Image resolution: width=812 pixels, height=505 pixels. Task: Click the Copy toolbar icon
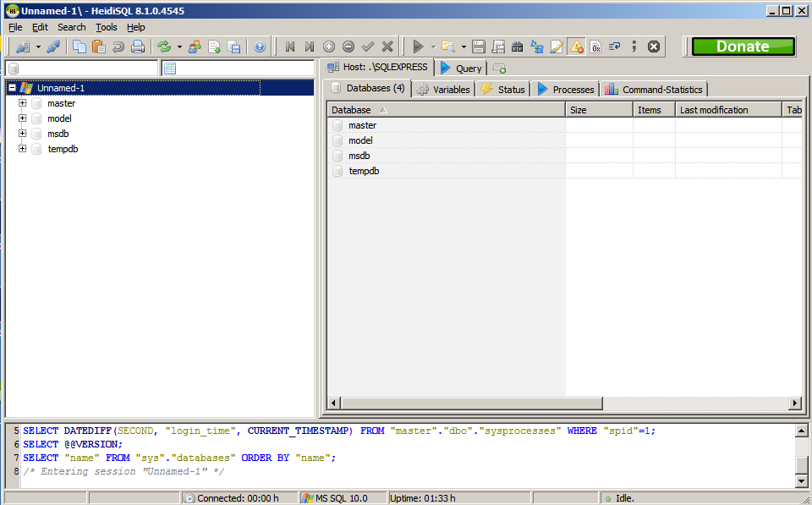(x=80, y=47)
